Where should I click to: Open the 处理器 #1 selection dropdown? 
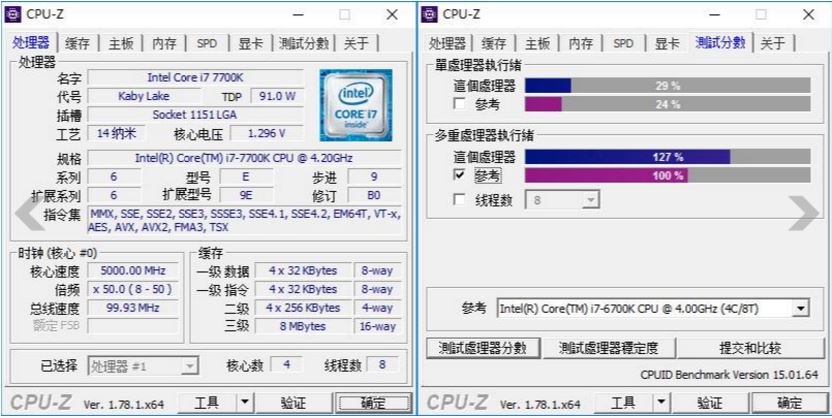point(143,365)
